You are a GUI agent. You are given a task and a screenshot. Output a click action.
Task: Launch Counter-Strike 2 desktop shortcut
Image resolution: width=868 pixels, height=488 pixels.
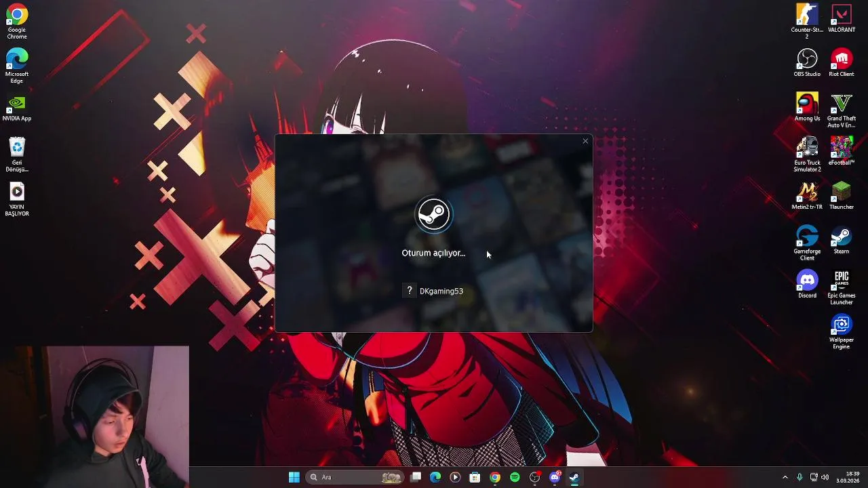click(x=807, y=22)
